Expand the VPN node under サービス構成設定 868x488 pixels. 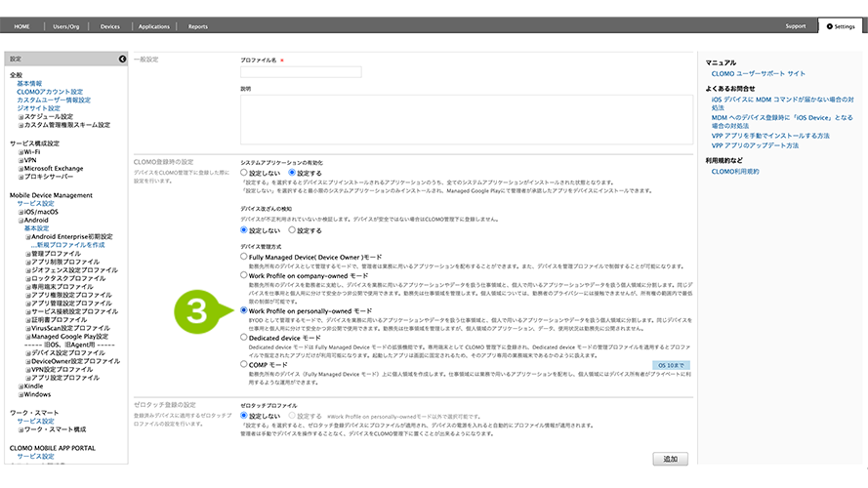[x=21, y=160]
